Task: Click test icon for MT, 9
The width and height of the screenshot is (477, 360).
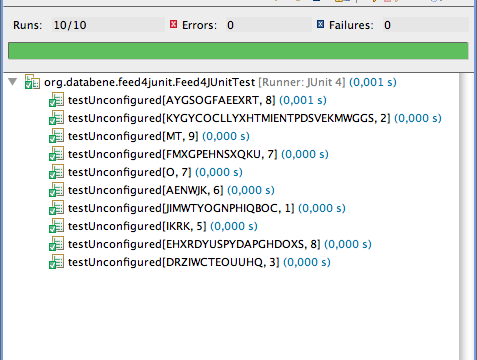Action: click(56, 136)
